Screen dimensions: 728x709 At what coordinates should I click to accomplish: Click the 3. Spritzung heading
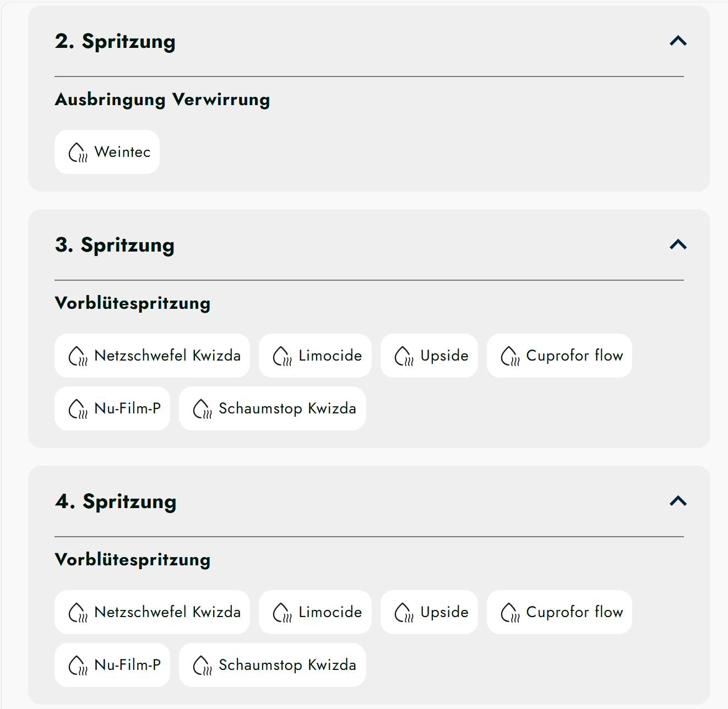click(115, 245)
